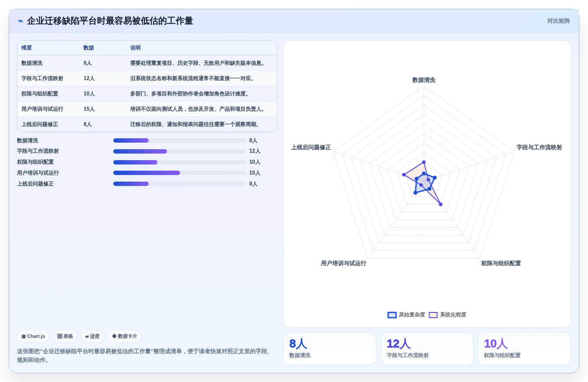Click 15人 value beside the progress bar

255,173
